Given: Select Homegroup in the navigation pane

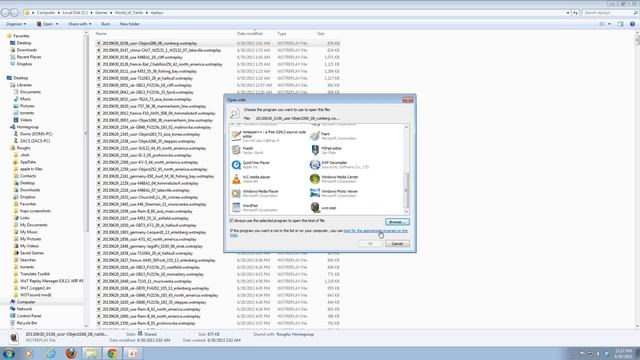Looking at the screenshot, I should [27, 127].
